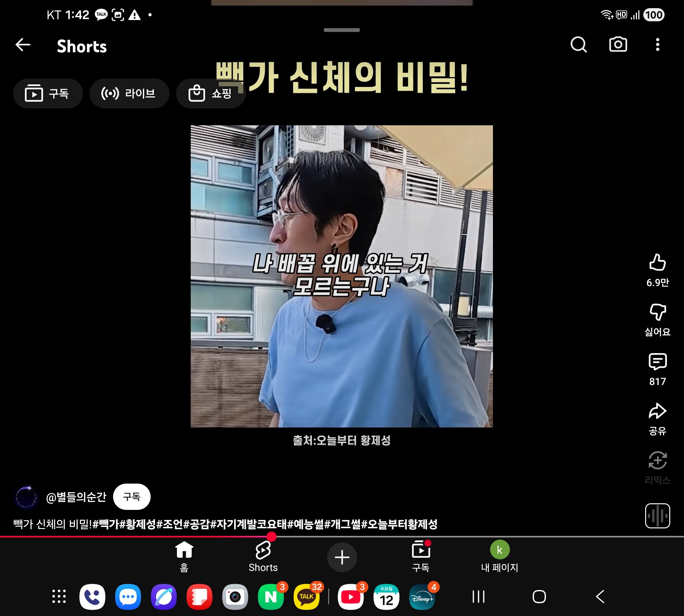The image size is (684, 616).
Task: Open the sound waveform tile
Action: click(657, 516)
